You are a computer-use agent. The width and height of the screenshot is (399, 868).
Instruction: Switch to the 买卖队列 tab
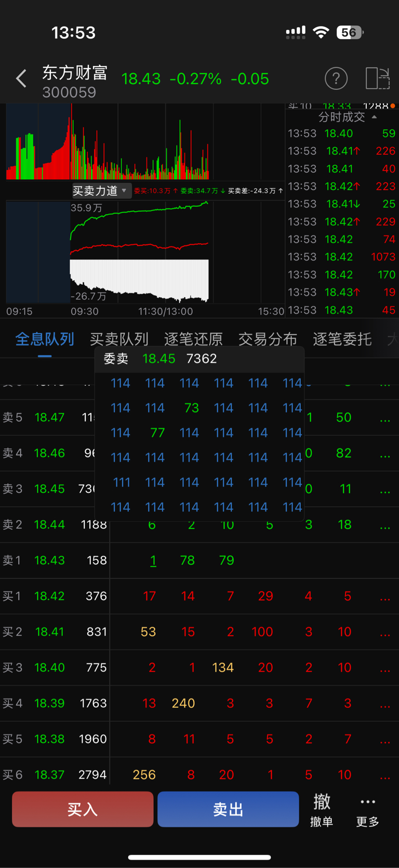click(x=119, y=339)
